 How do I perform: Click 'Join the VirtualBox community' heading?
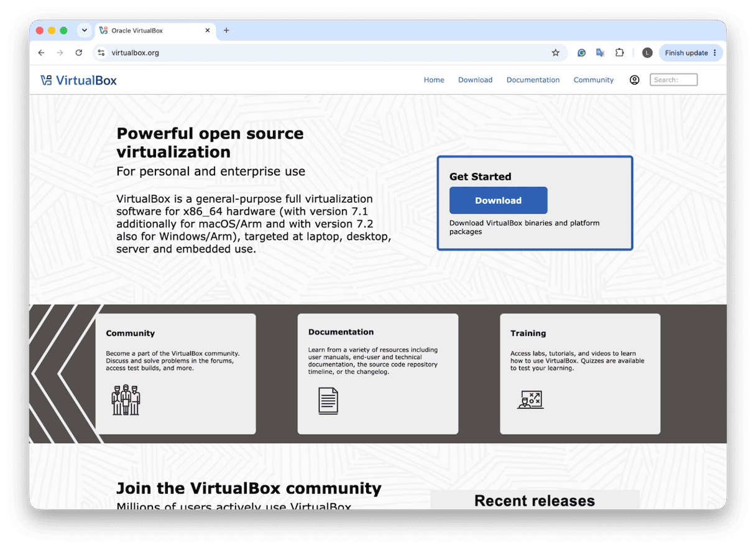249,488
